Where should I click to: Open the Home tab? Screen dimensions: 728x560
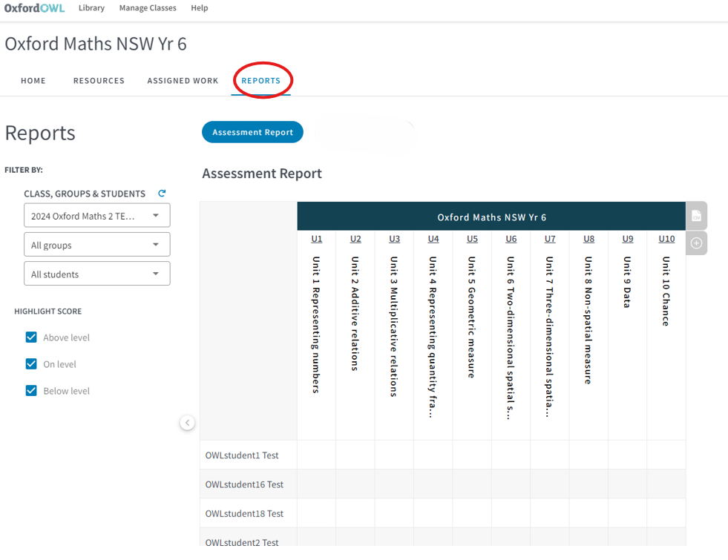pyautogui.click(x=33, y=81)
